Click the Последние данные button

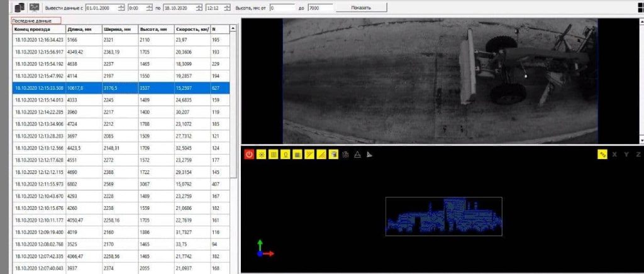(36, 21)
